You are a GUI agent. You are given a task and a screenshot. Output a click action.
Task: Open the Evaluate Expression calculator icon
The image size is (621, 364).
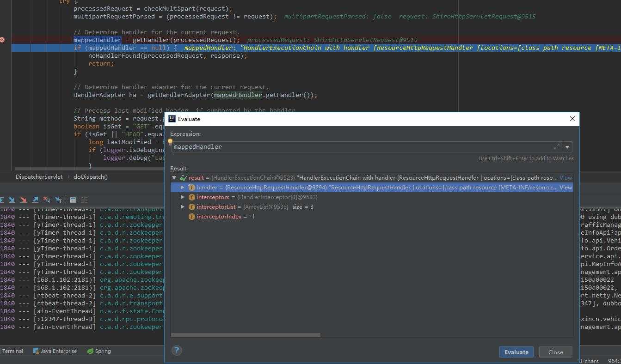click(73, 200)
